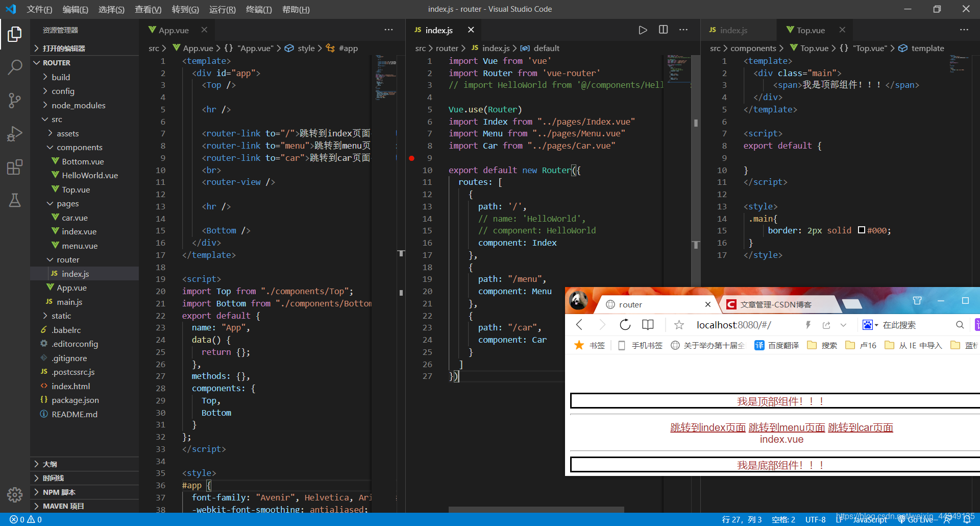The width and height of the screenshot is (980, 526).
Task: Click the lightning speed-mode icon in address bar
Action: click(x=808, y=325)
